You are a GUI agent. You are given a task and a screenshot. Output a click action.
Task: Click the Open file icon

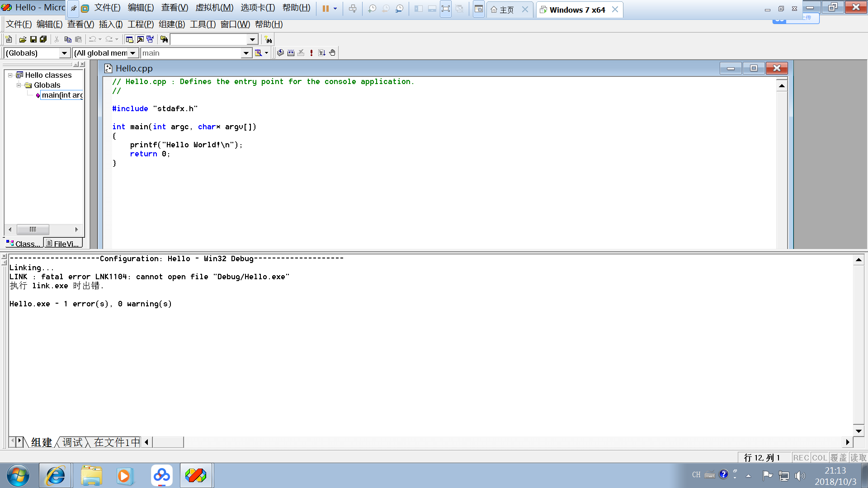click(23, 40)
